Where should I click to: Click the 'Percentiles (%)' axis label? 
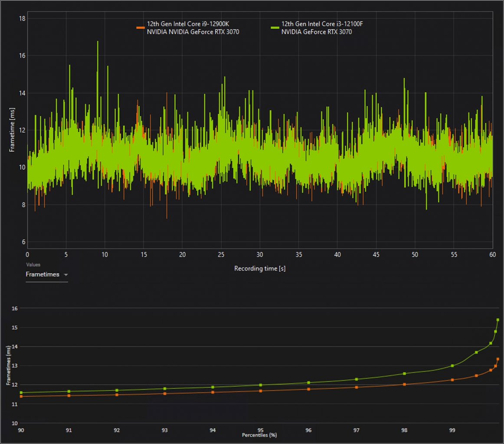259,435
